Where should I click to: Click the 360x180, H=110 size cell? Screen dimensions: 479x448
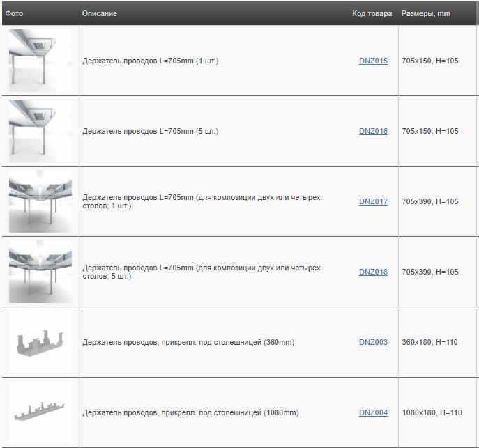click(x=432, y=343)
